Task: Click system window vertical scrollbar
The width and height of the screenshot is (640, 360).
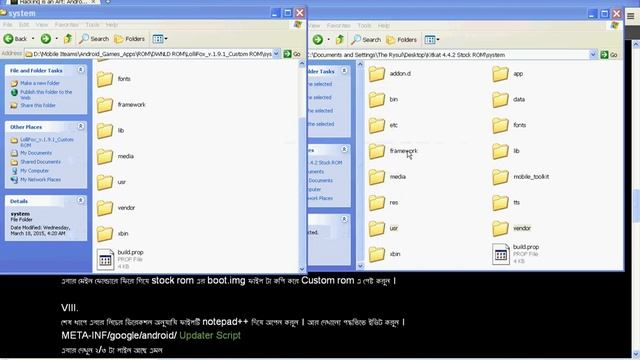Action: pyautogui.click(x=302, y=166)
